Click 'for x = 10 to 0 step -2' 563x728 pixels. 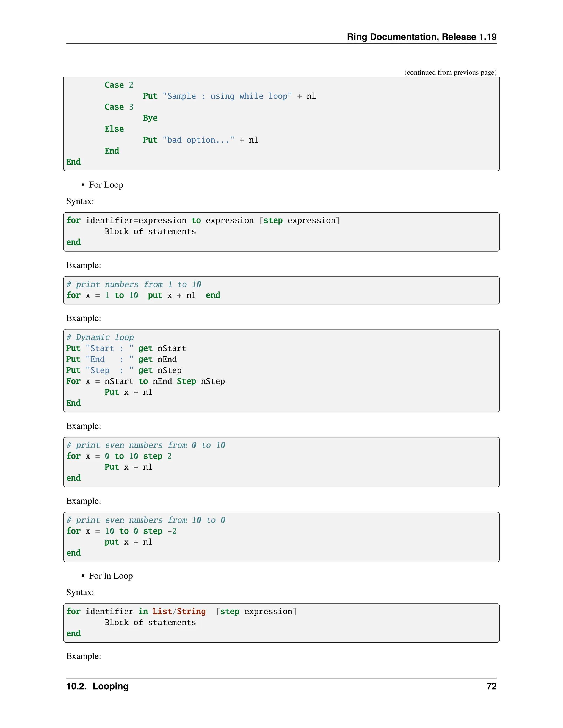pyautogui.click(x=122, y=531)
